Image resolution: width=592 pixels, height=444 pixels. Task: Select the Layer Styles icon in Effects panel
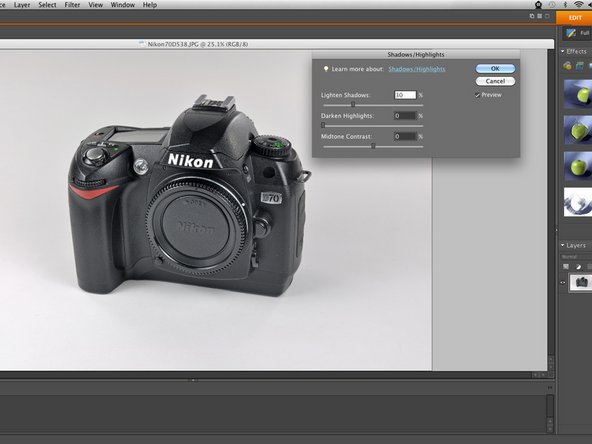coord(580,66)
